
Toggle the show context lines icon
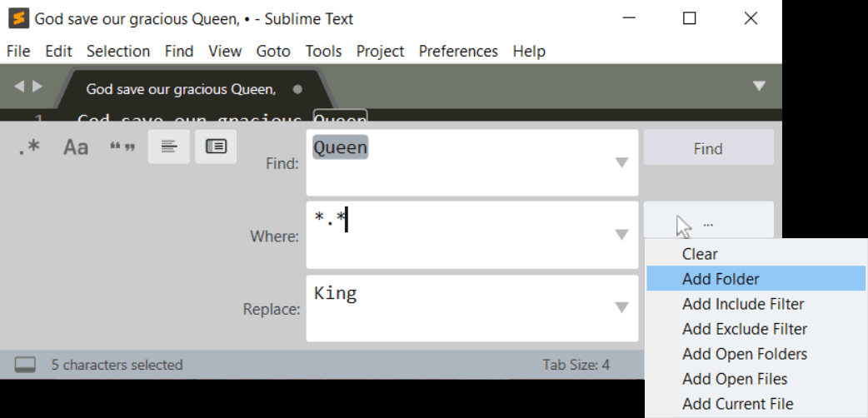tap(169, 147)
